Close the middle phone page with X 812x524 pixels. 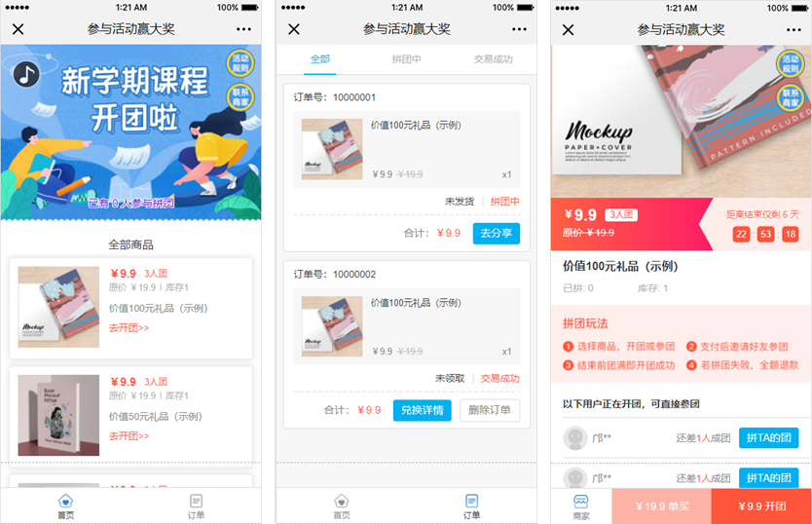[294, 29]
